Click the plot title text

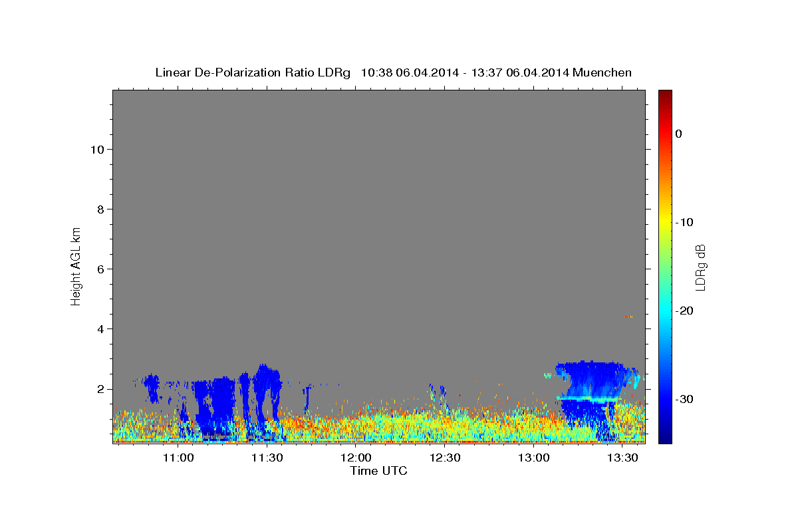click(393, 72)
